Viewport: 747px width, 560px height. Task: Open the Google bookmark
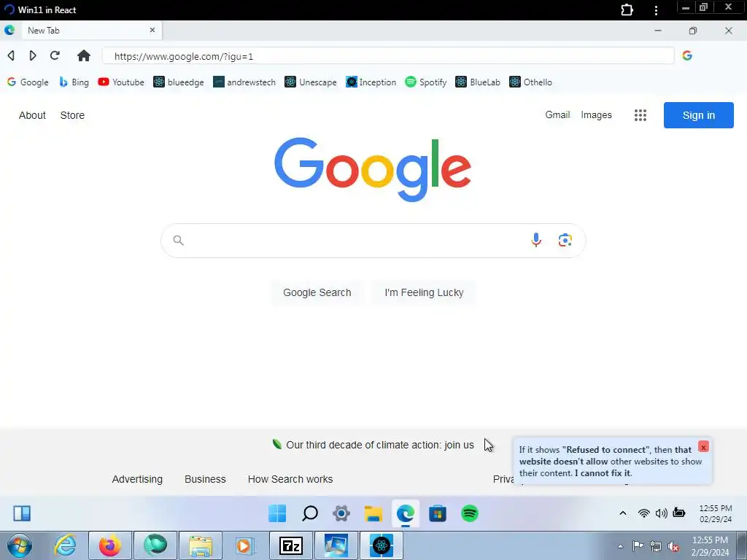pyautogui.click(x=28, y=82)
